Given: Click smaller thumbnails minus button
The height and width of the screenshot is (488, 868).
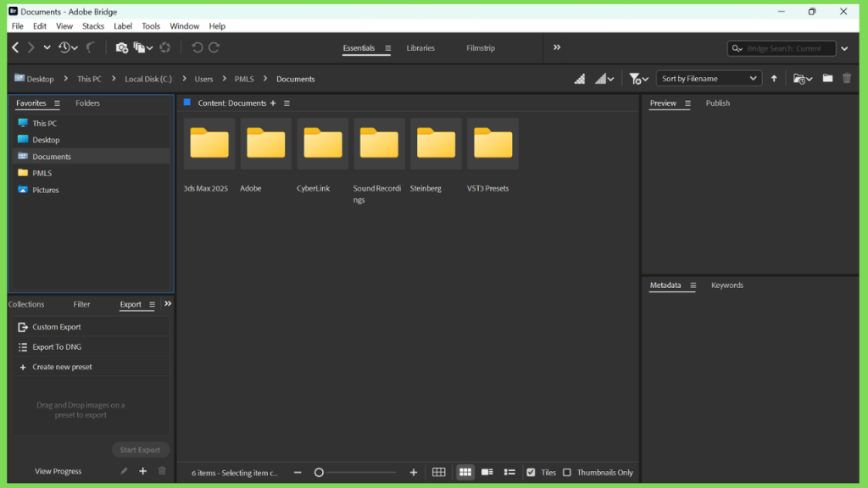Looking at the screenshot, I should [x=298, y=473].
